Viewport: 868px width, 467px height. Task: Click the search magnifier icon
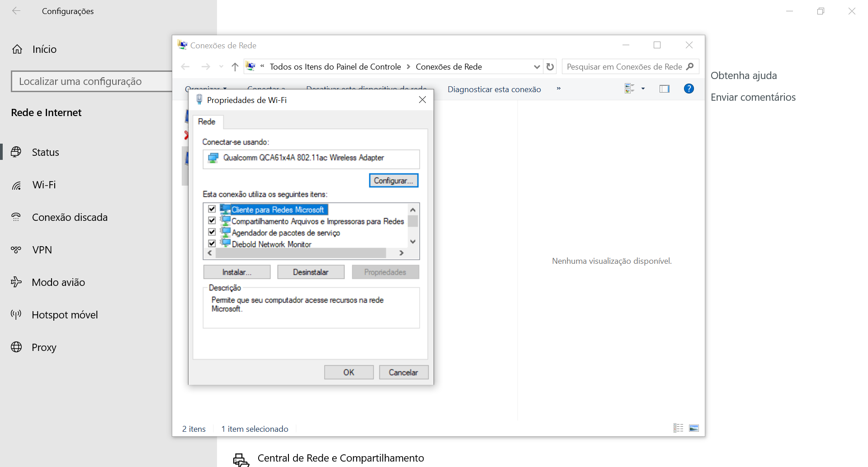[x=690, y=67]
